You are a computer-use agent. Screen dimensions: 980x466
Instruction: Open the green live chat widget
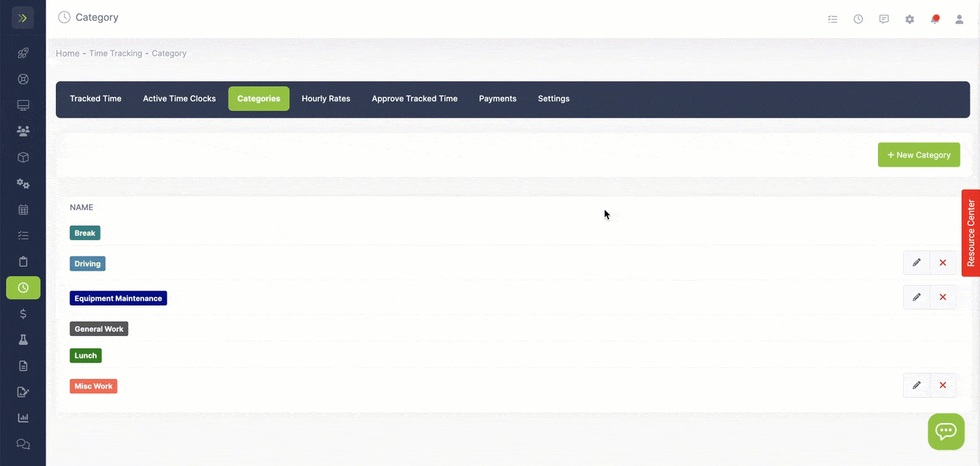pos(946,431)
